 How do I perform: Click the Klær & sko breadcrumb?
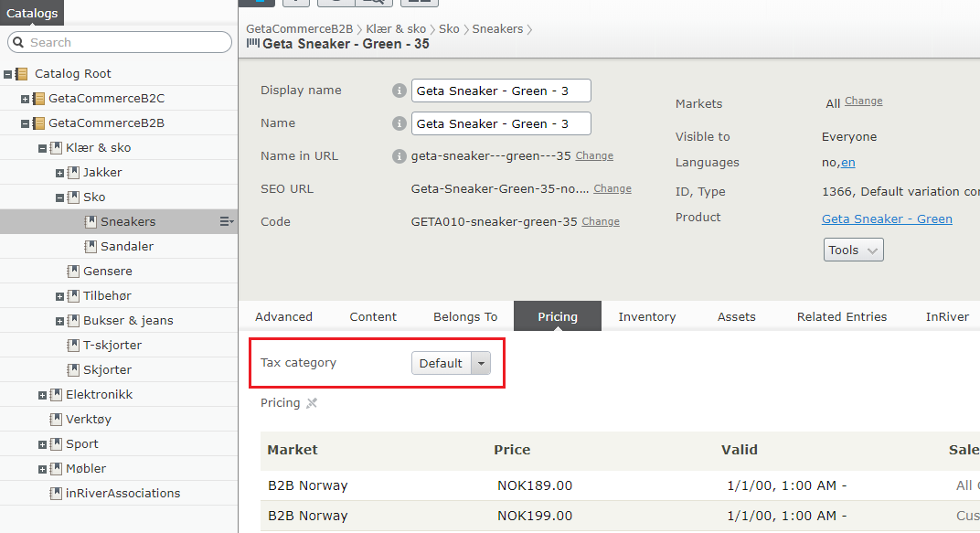[396, 28]
